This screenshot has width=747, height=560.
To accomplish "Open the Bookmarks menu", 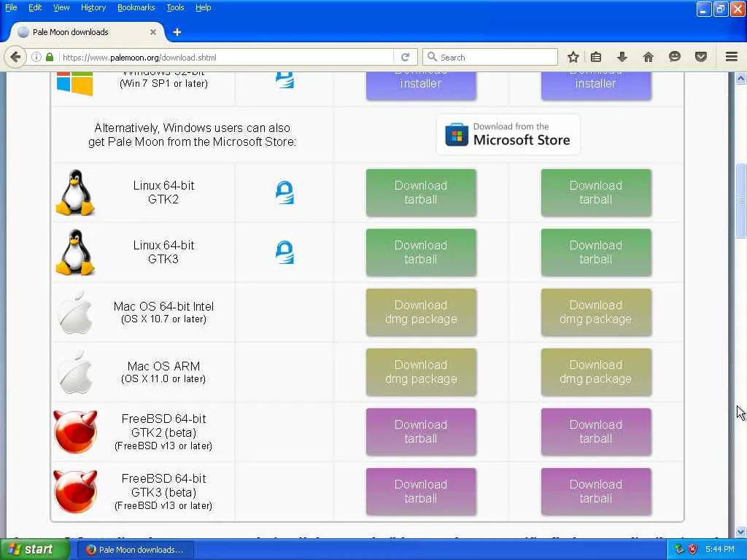I will tap(136, 7).
